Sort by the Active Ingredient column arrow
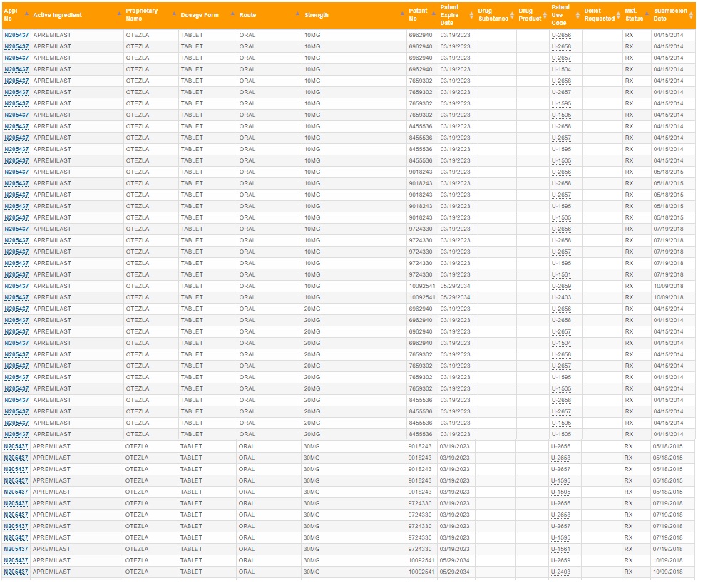Screen dimensions: 703x588 click(120, 14)
